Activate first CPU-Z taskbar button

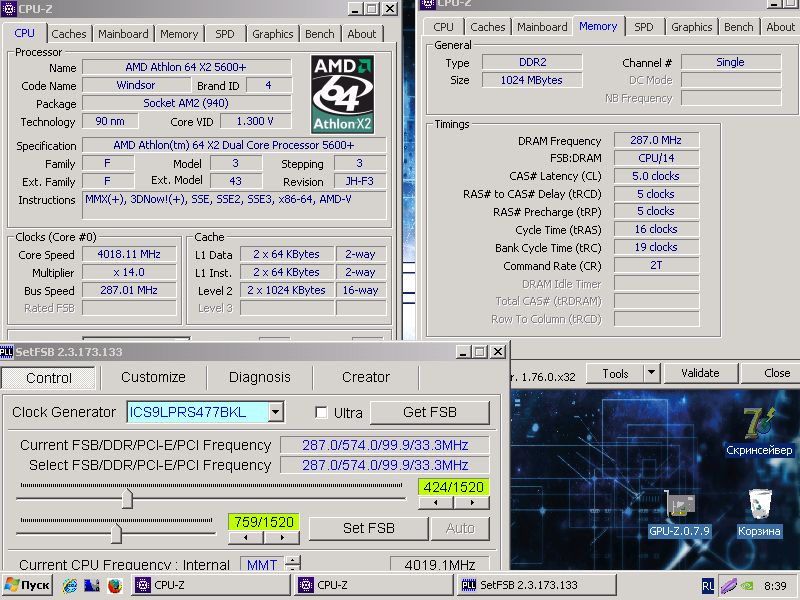point(211,585)
